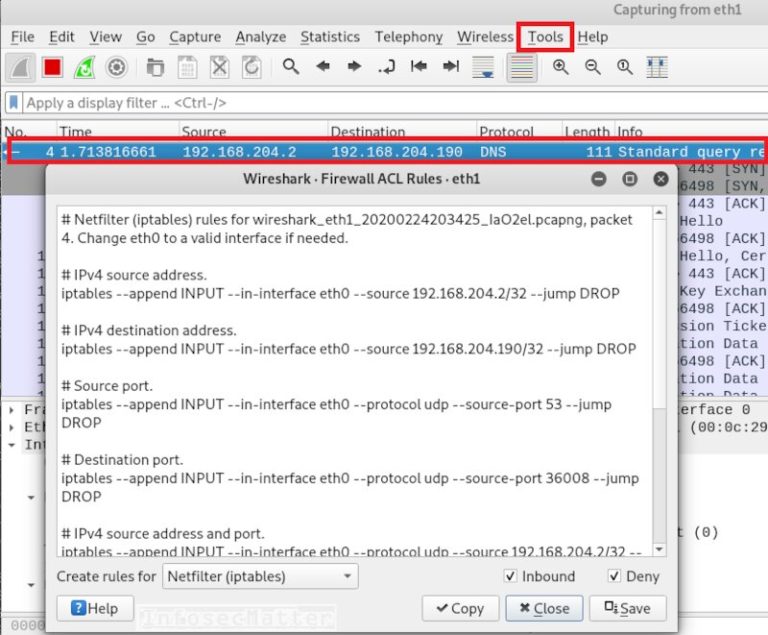This screenshot has width=768, height=635.
Task: Close Firewall ACL Rules dialog with X icon
Action: coord(661,179)
